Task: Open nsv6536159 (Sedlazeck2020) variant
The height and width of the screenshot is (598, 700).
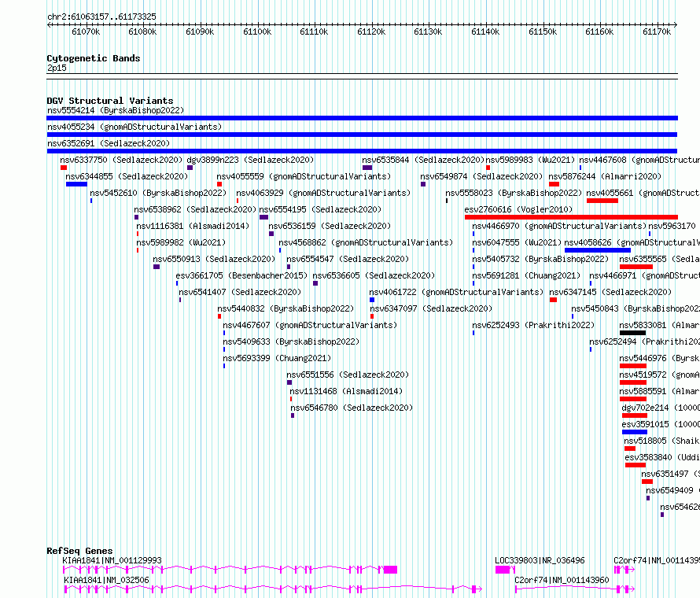Action: pyautogui.click(x=330, y=226)
